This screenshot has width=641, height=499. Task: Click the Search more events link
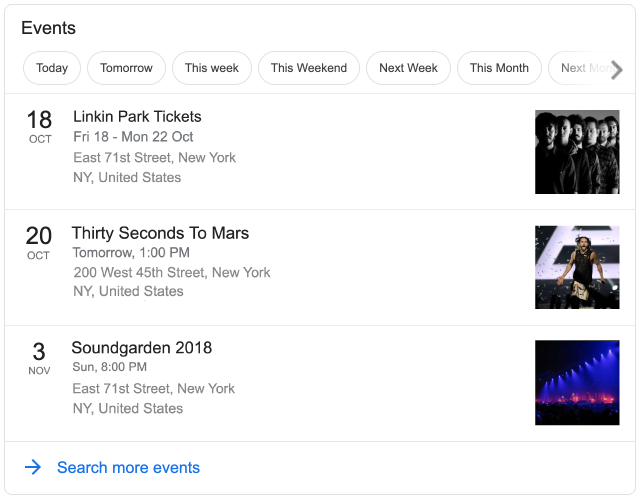coord(128,467)
